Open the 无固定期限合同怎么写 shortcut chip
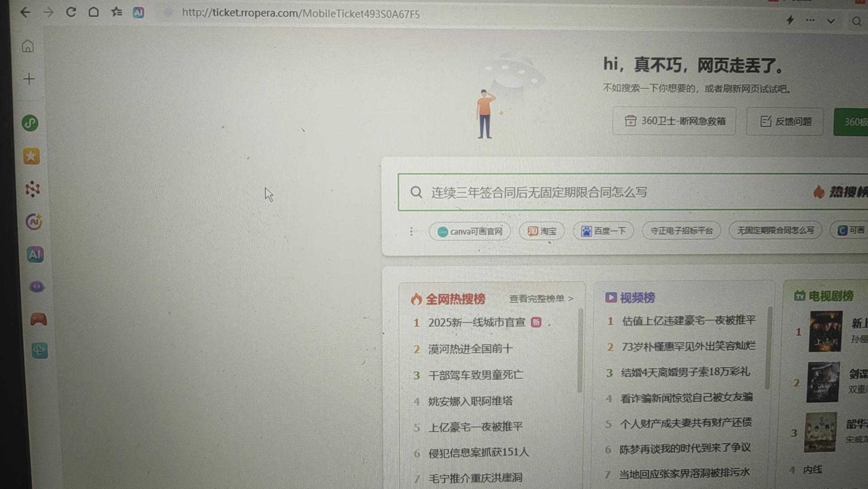 point(775,230)
